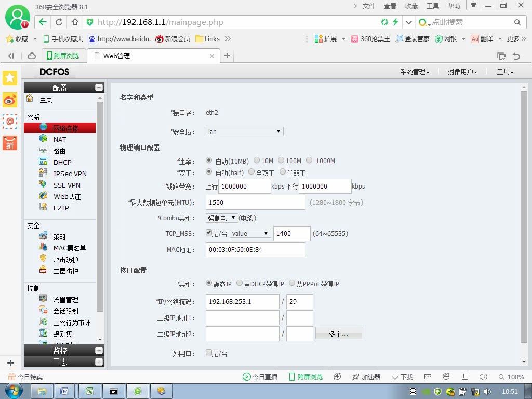Viewport: 532px width, 399px height.
Task: Click the NAT globe icon in sidebar
Action: tap(43, 138)
